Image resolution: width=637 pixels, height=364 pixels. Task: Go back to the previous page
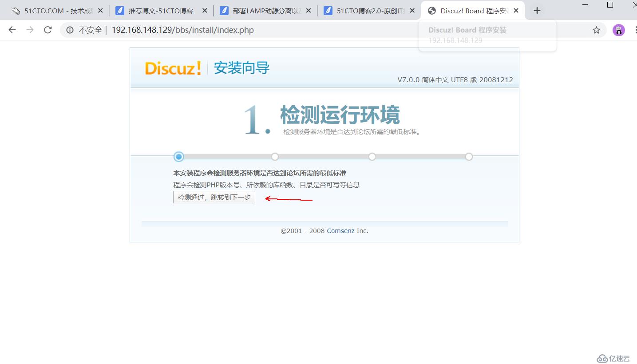tap(12, 30)
